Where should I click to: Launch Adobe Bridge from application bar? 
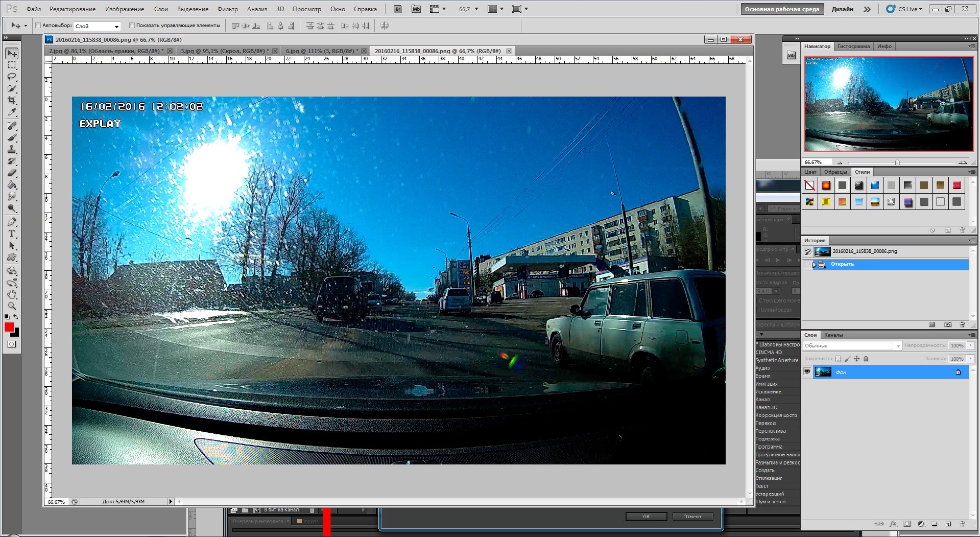tap(398, 9)
